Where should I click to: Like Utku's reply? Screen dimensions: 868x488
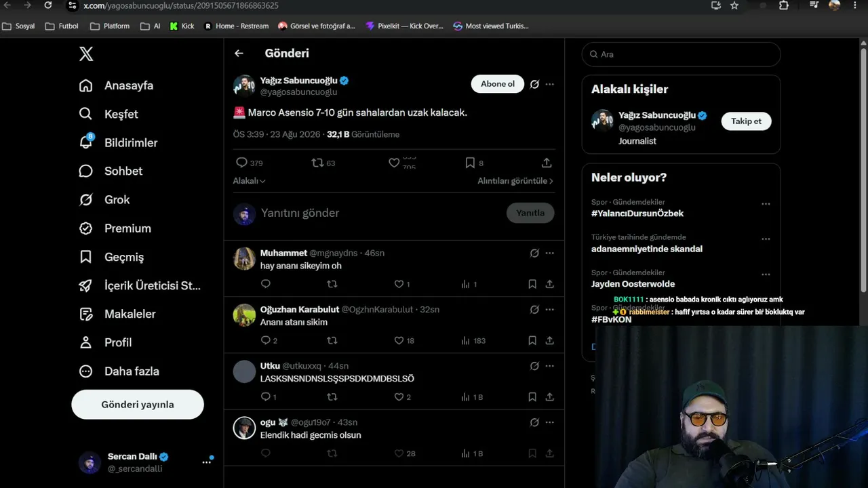tap(399, 396)
